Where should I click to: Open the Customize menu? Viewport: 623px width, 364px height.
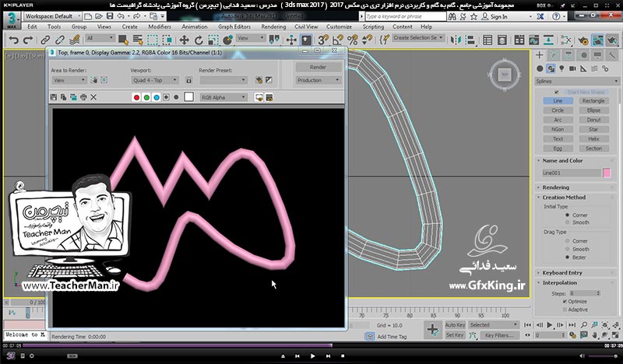tap(339, 26)
